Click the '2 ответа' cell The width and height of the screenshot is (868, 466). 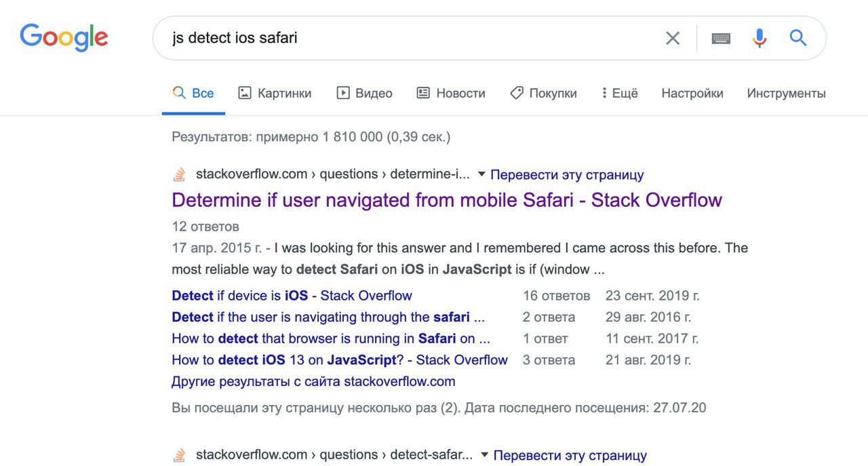click(x=549, y=317)
